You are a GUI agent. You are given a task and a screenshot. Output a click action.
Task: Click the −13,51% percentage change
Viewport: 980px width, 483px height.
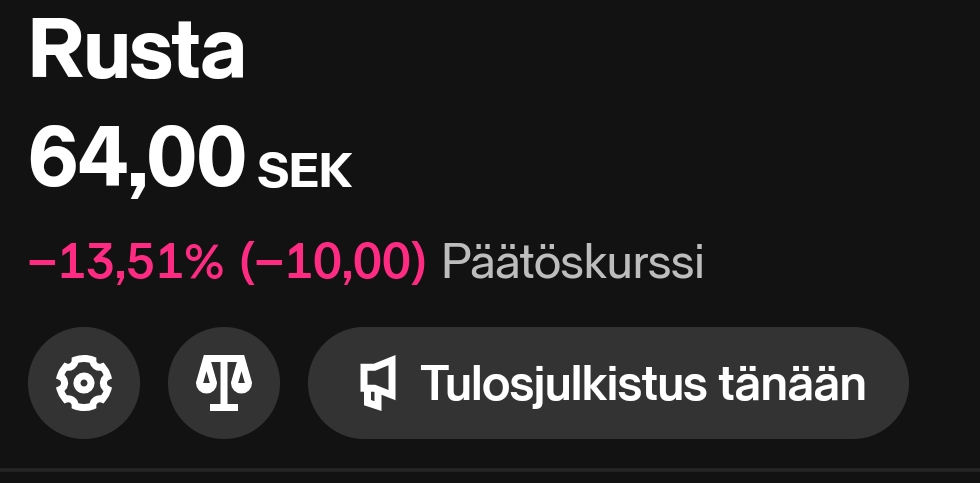(126, 263)
